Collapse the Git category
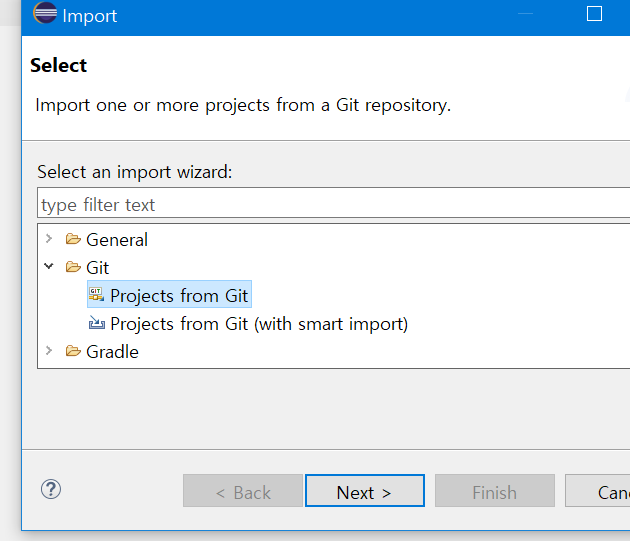Image resolution: width=630 pixels, height=541 pixels. tap(49, 266)
